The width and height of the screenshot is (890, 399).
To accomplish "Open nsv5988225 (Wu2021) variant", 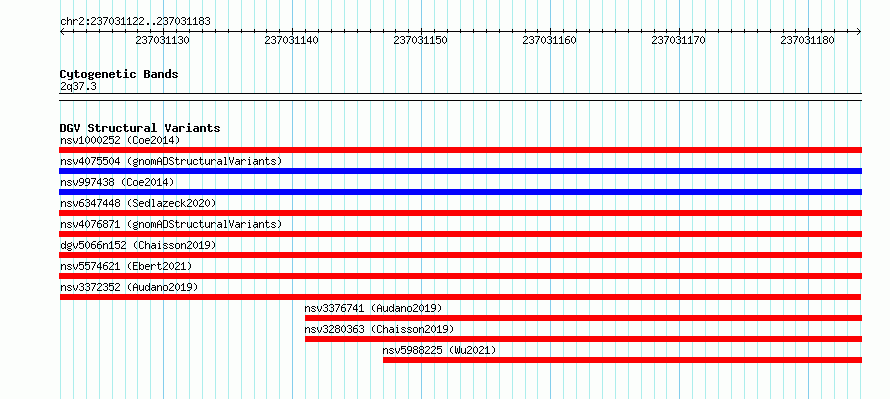I will click(x=439, y=350).
